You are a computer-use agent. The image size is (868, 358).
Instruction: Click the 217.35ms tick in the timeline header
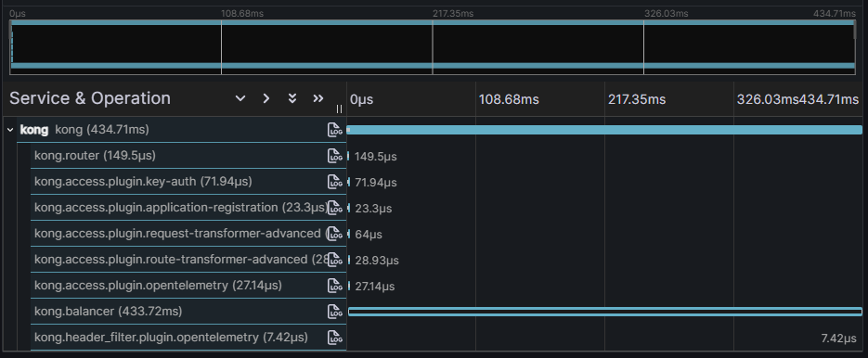click(637, 99)
